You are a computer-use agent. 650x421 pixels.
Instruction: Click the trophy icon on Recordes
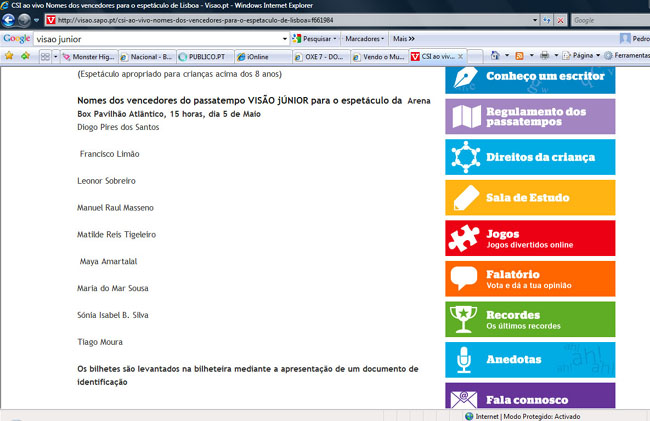click(x=463, y=319)
